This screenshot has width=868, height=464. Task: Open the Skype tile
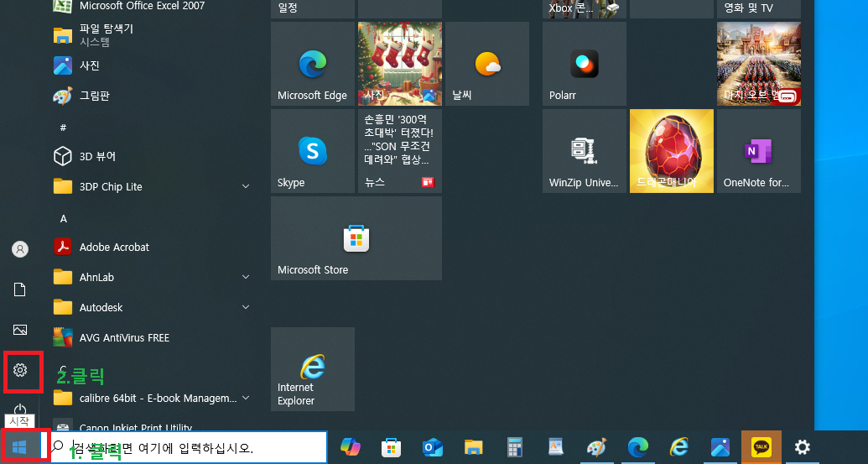(x=312, y=151)
